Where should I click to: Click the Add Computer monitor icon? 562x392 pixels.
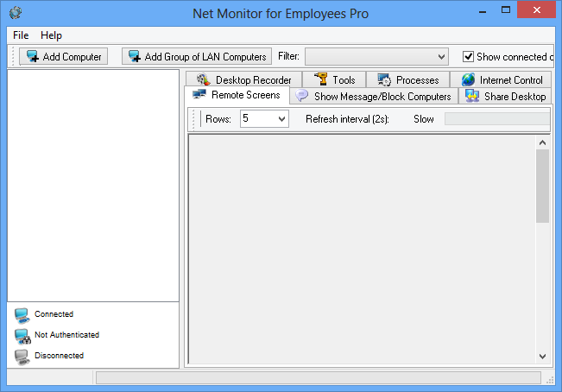33,56
